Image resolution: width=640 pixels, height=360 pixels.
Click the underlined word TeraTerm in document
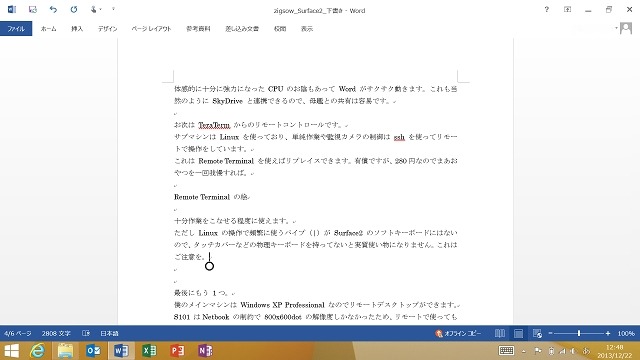214,125
